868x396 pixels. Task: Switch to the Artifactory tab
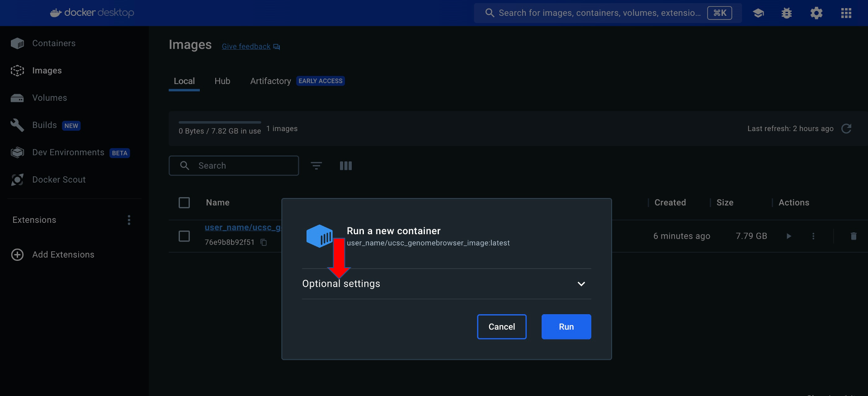(270, 81)
